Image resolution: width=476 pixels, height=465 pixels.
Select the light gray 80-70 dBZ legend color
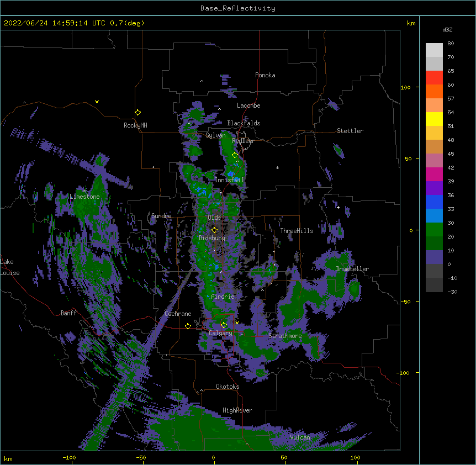[434, 50]
